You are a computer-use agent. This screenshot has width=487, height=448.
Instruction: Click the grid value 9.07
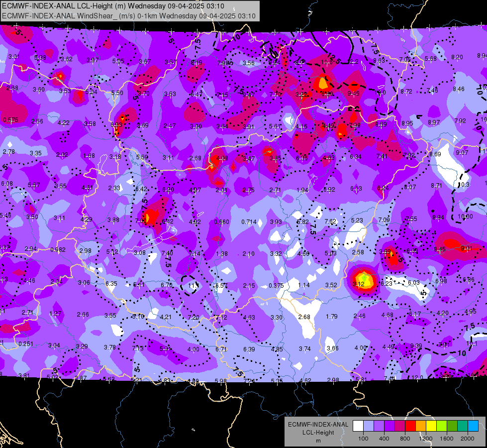462,153
